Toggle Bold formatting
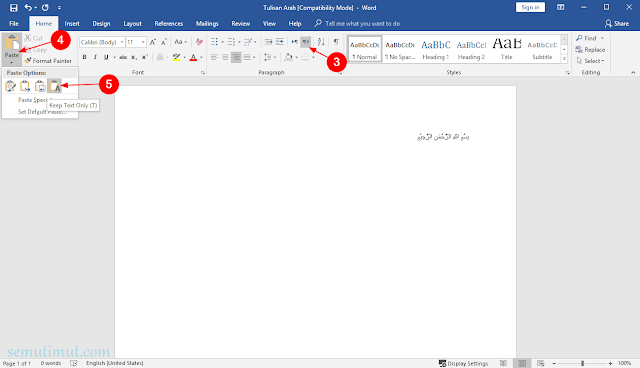640x368 pixels. tap(84, 57)
